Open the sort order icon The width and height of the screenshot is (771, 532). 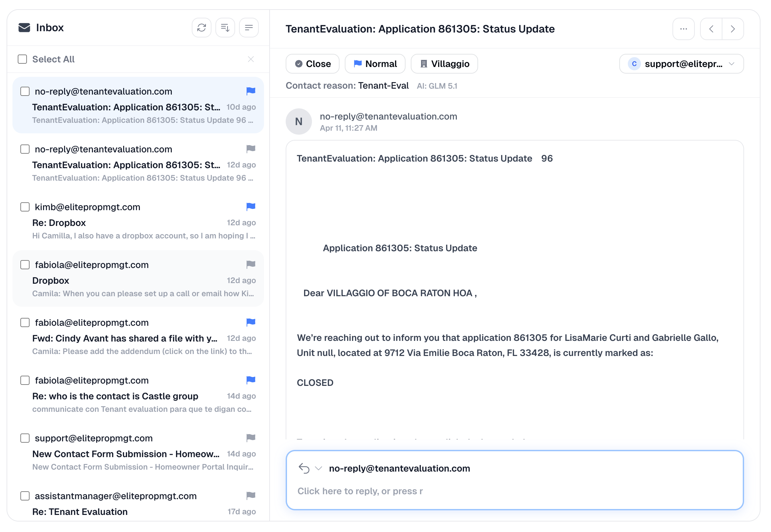[225, 28]
